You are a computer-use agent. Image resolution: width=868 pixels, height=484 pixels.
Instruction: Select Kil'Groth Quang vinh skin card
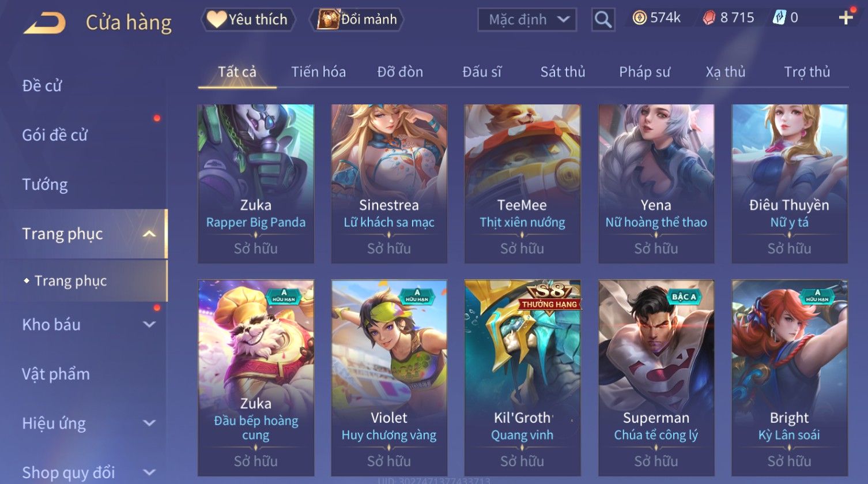(x=522, y=378)
